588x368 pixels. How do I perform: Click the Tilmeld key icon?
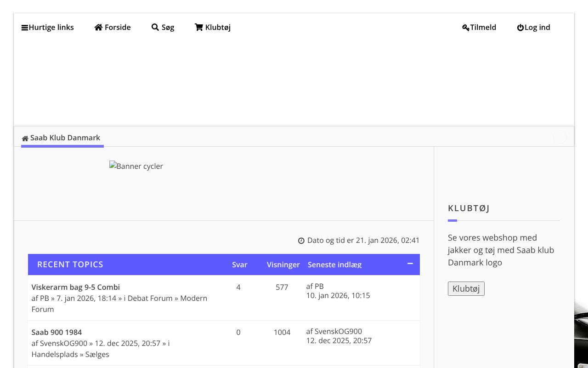click(x=466, y=28)
